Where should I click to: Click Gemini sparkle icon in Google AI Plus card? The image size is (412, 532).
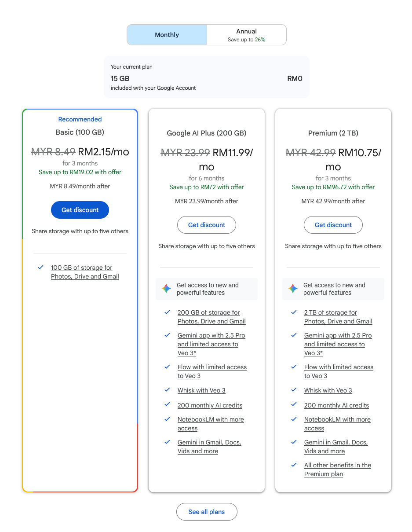pos(166,289)
